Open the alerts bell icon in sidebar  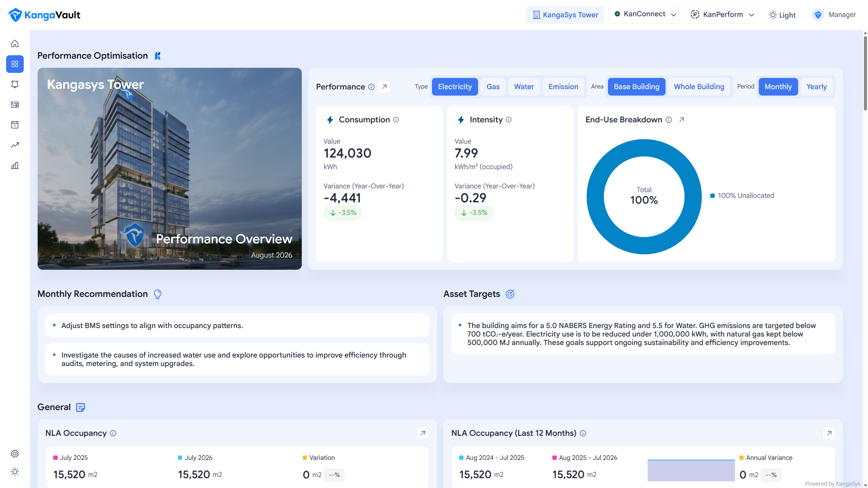tap(15, 84)
